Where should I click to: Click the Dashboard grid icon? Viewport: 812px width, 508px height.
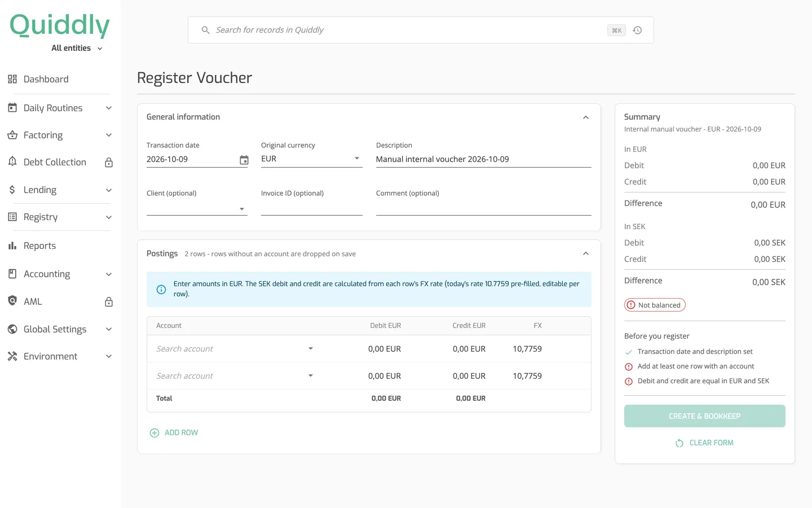click(x=12, y=79)
